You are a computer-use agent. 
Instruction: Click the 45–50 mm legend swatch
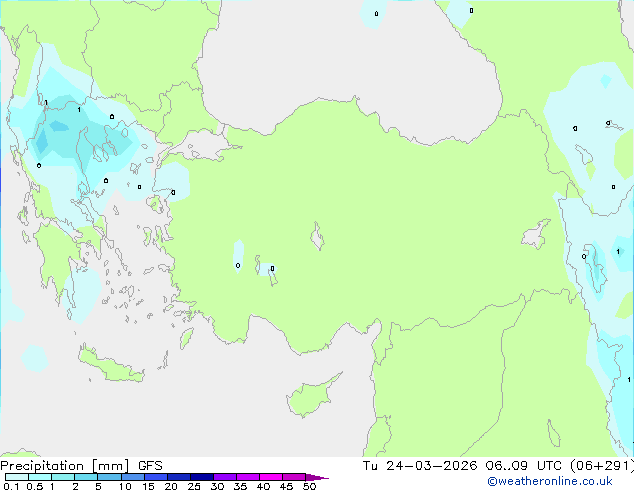point(294,477)
